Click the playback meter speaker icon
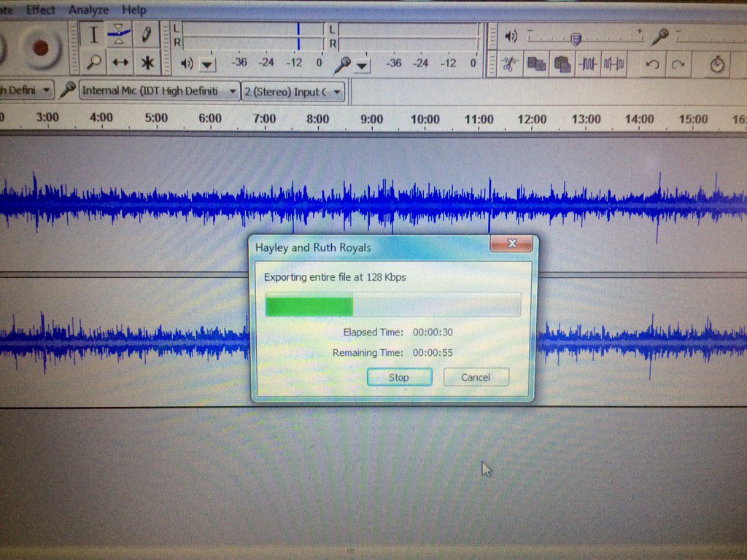Screen dimensions: 747x560 click(x=187, y=63)
